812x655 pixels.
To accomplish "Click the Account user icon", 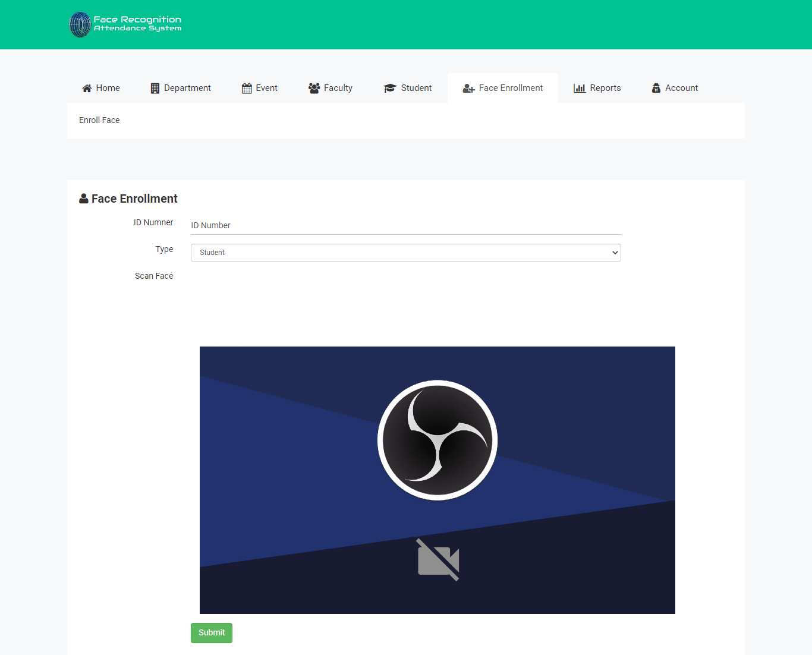I will click(656, 88).
